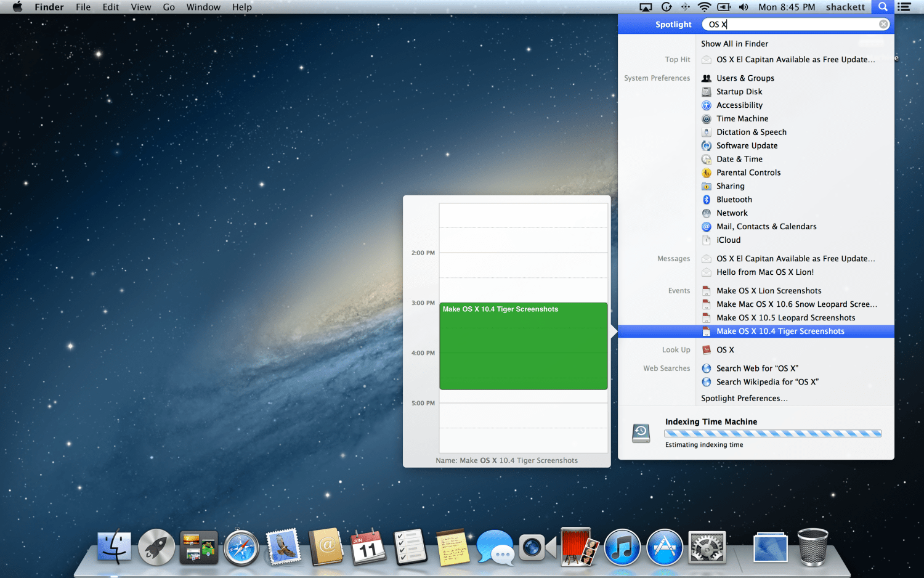Open Notification Center menu bar icon

coord(904,7)
